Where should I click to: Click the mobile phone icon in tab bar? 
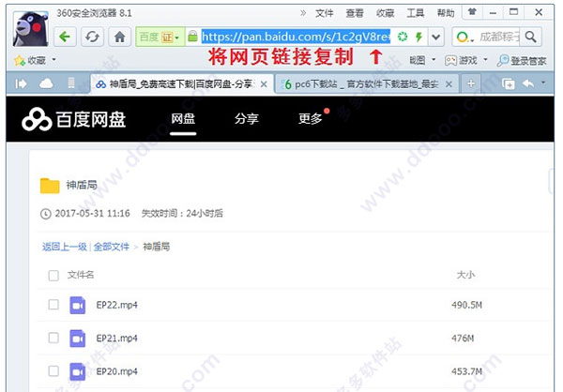71,83
